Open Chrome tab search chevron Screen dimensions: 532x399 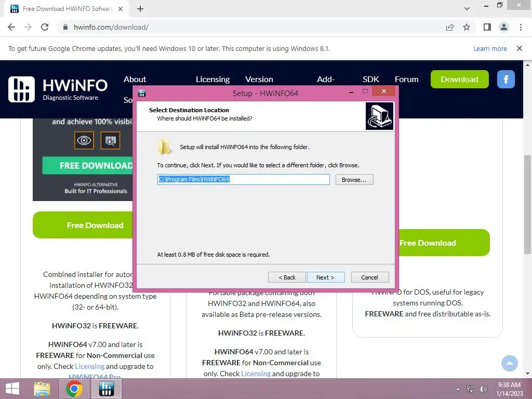pos(467,9)
